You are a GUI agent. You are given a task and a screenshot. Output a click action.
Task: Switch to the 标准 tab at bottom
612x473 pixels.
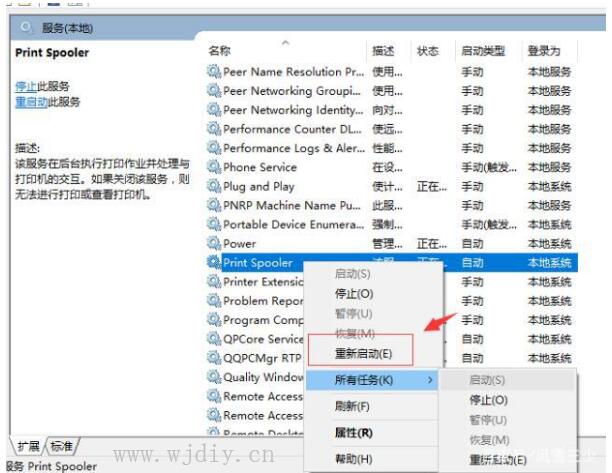(62, 447)
